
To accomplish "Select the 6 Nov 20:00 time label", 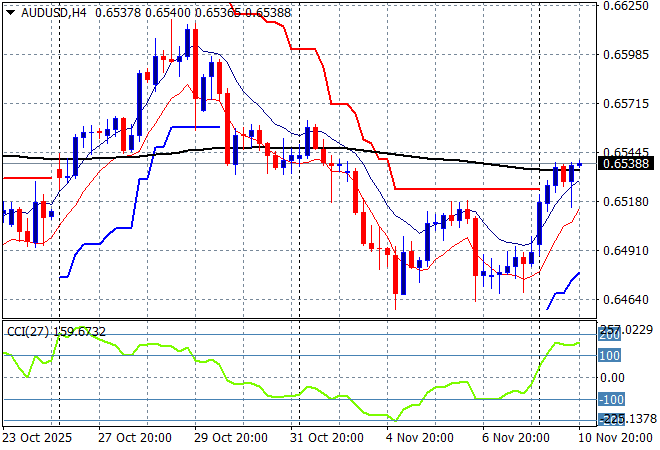I will pos(516,438).
